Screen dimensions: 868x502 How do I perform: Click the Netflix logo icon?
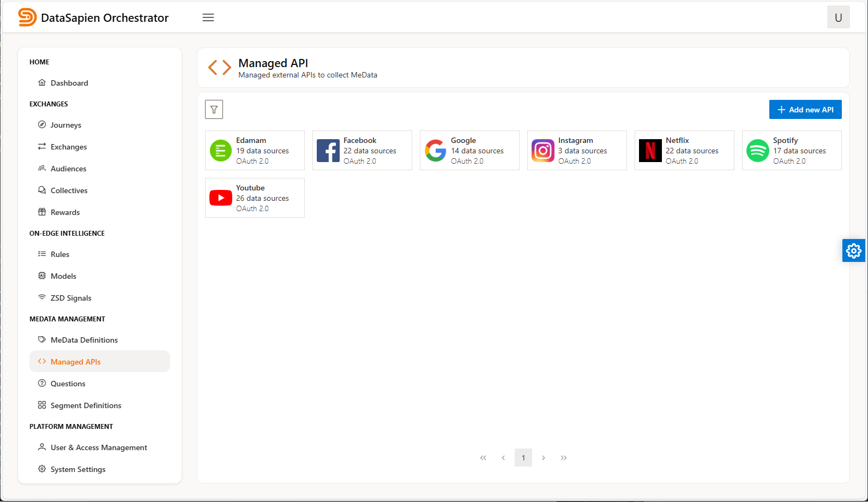650,151
